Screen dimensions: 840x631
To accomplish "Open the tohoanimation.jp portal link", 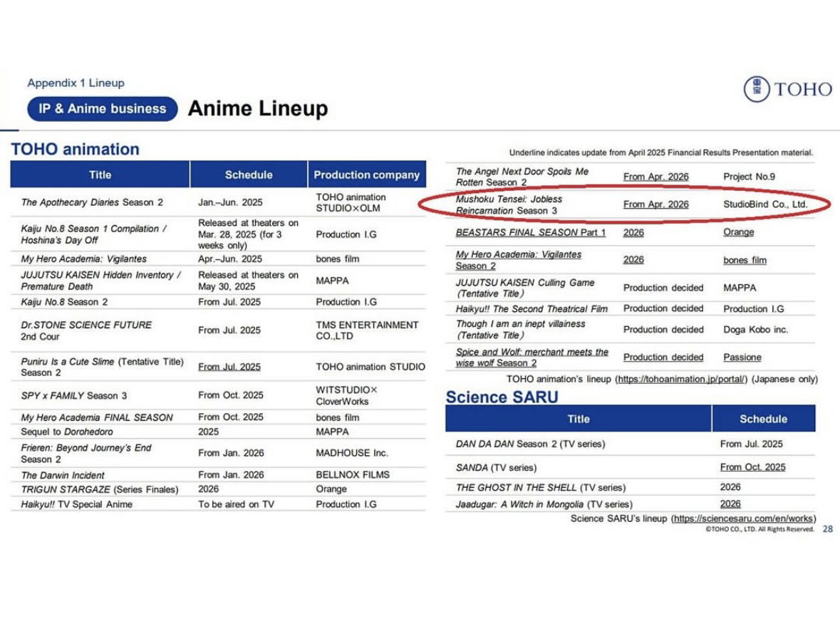I will [681, 379].
